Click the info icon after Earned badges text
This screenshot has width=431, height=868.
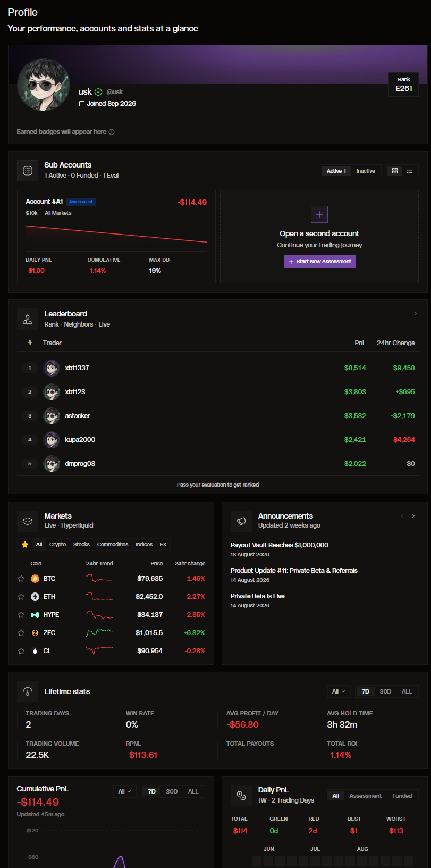click(112, 132)
